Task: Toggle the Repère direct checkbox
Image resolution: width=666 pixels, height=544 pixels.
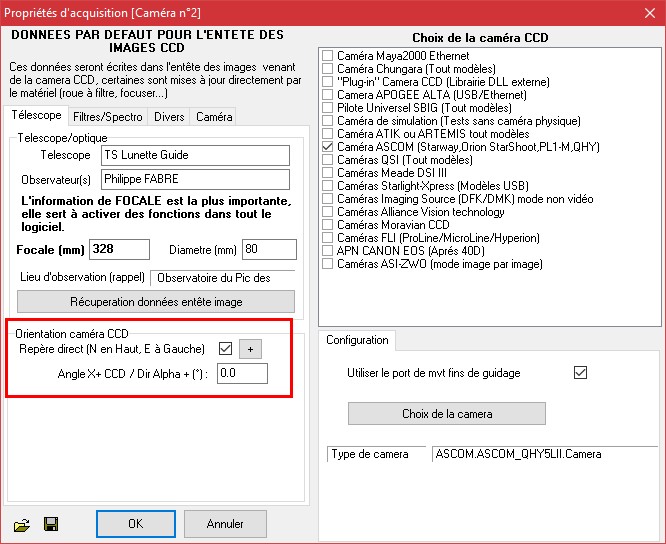Action: pos(226,349)
